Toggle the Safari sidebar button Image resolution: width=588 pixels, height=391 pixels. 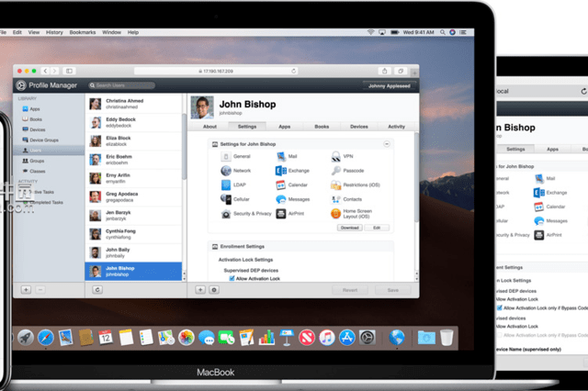pyautogui.click(x=69, y=71)
